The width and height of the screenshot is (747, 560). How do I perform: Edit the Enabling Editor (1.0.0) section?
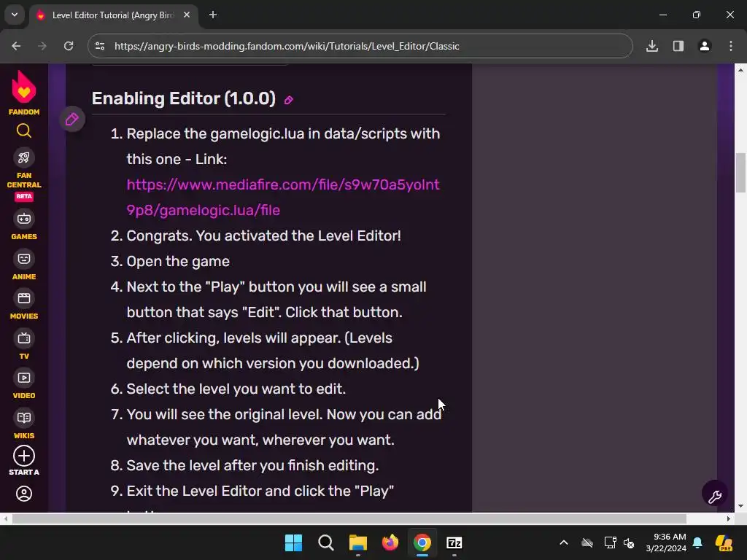pyautogui.click(x=288, y=100)
